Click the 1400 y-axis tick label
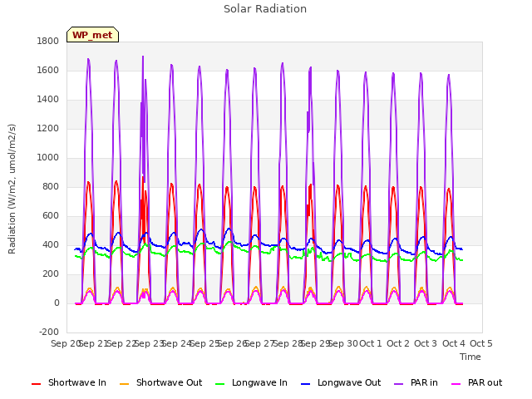This screenshot has width=532, height=399. coord(48,100)
